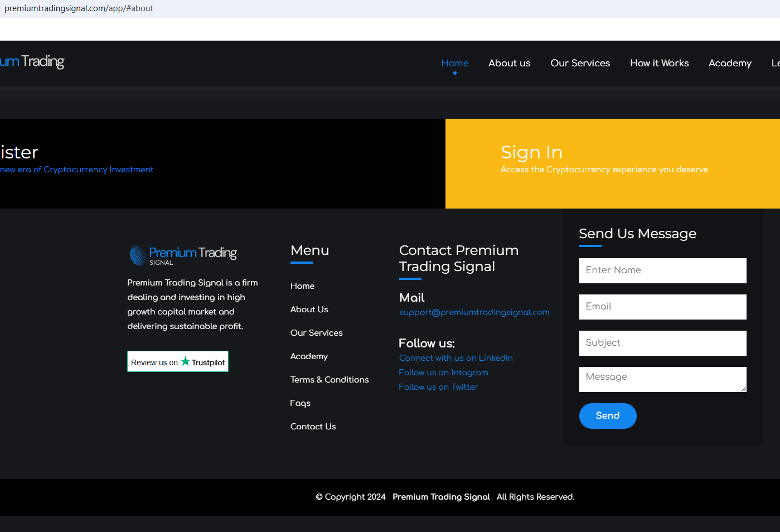780x532 pixels.
Task: Open Connect with us on LinkedIn link
Action: click(456, 358)
